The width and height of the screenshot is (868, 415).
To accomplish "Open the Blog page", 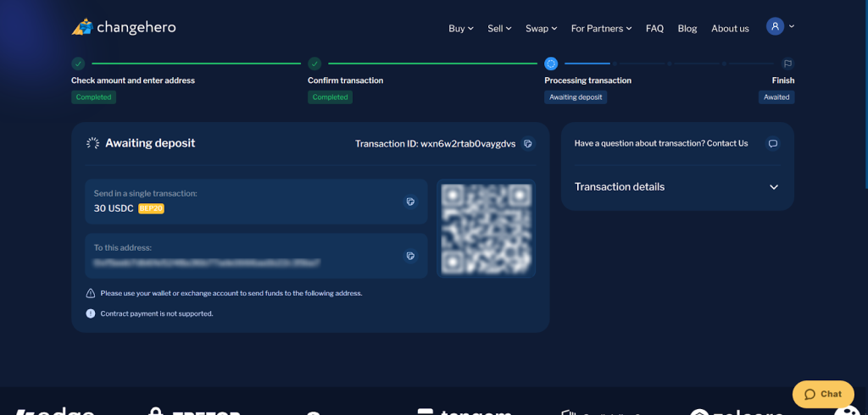I will click(x=687, y=28).
